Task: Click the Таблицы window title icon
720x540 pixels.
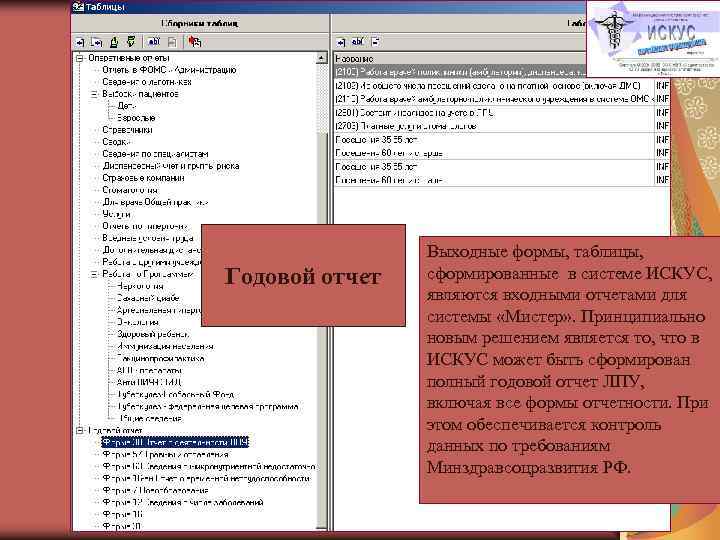Action: pyautogui.click(x=79, y=6)
